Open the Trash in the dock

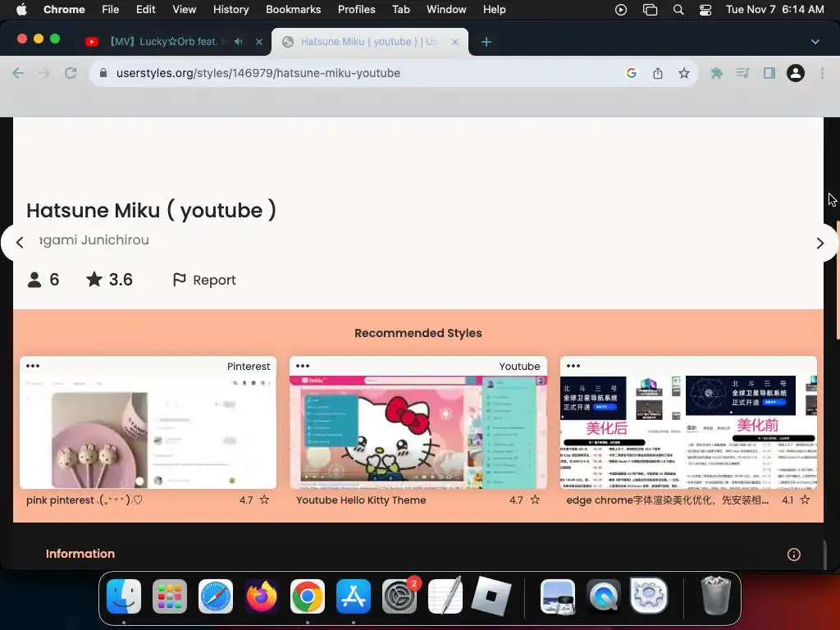click(x=715, y=596)
